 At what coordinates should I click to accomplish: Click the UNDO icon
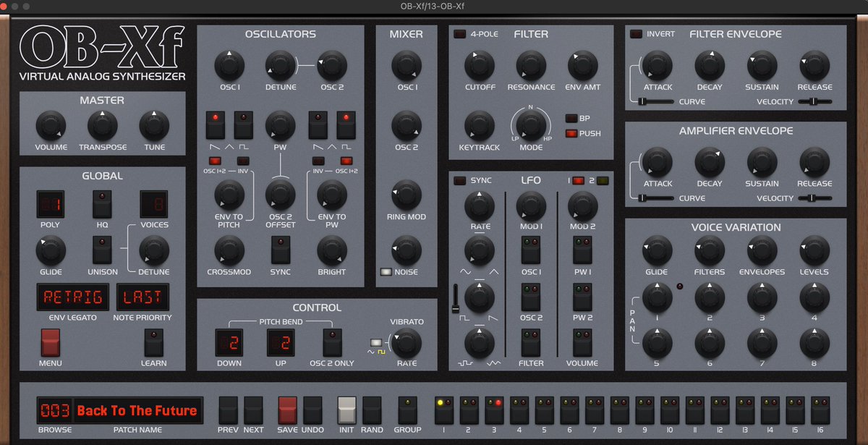click(x=312, y=409)
